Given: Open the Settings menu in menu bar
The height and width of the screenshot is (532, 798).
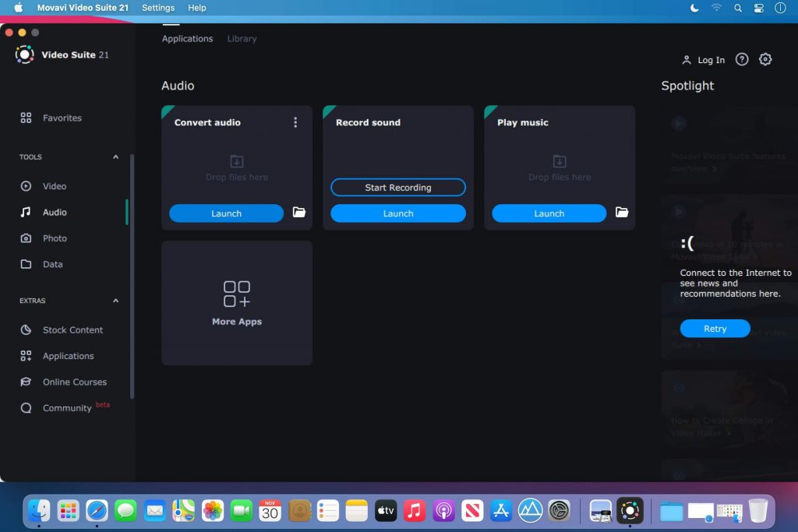Looking at the screenshot, I should 158,8.
